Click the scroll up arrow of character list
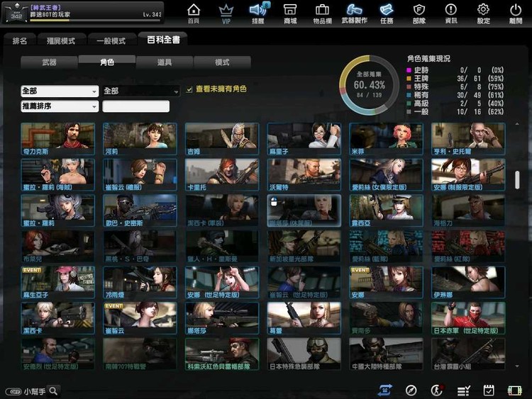The image size is (532, 399). (x=517, y=124)
